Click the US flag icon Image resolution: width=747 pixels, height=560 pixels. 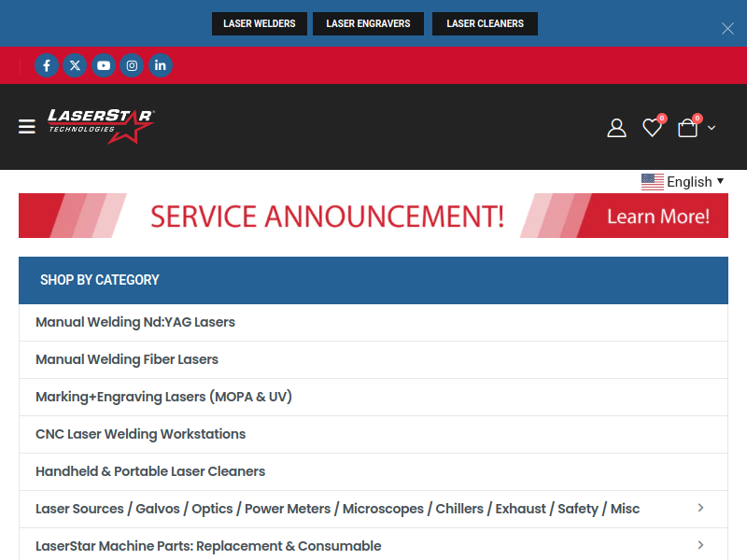coord(652,182)
